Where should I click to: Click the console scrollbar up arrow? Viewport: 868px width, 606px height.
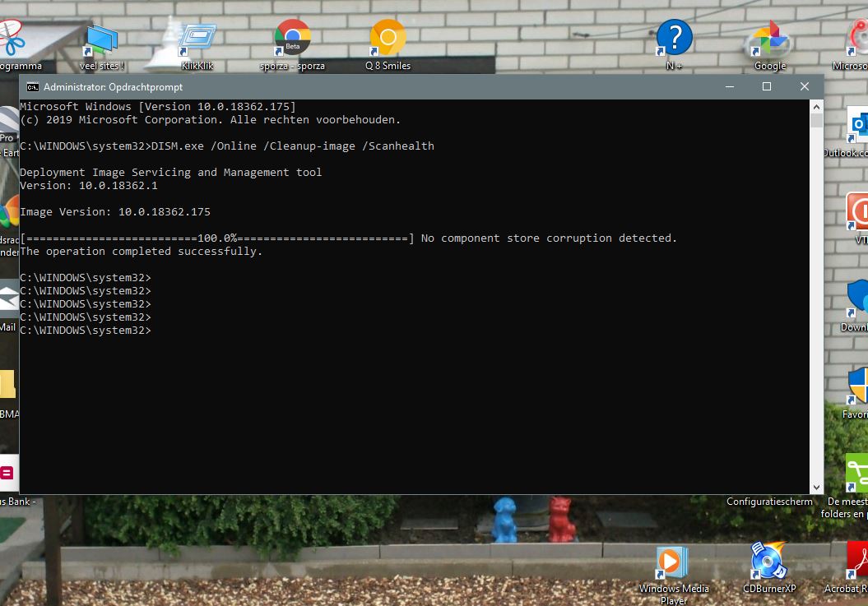816,107
